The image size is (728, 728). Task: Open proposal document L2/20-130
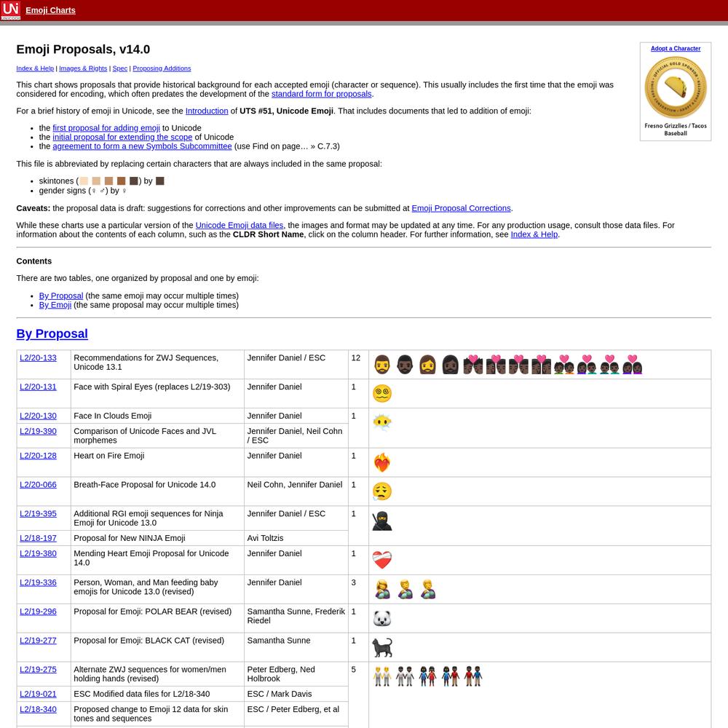click(x=38, y=416)
